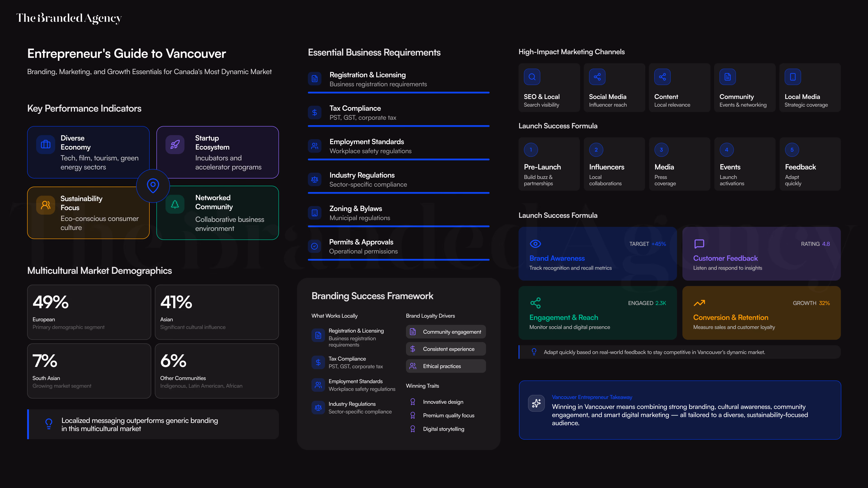Click the trending arrow icon on Conversion & Retention
868x488 pixels.
coord(699,303)
